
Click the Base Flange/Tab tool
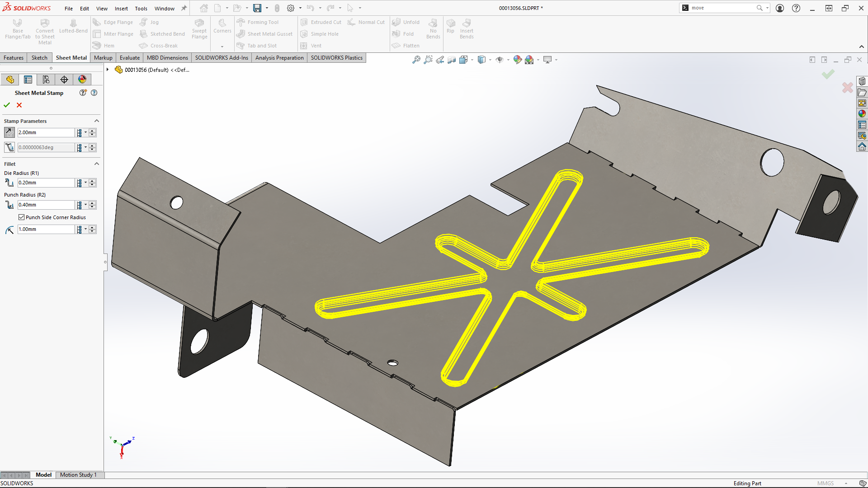click(17, 29)
